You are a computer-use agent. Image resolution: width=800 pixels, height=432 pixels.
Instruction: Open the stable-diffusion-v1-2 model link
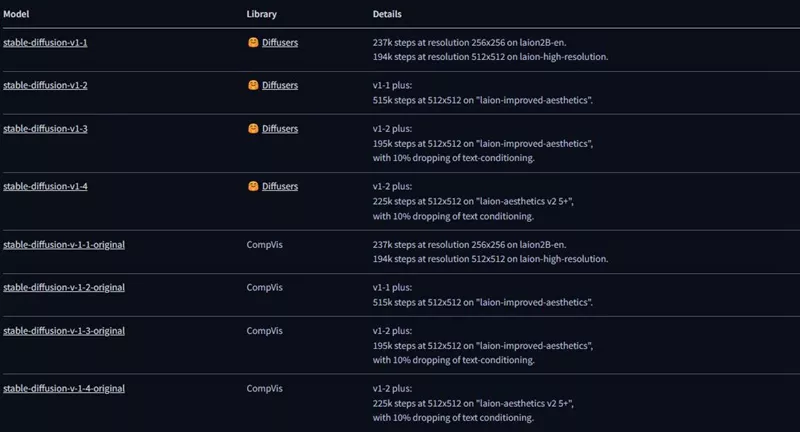coord(45,85)
